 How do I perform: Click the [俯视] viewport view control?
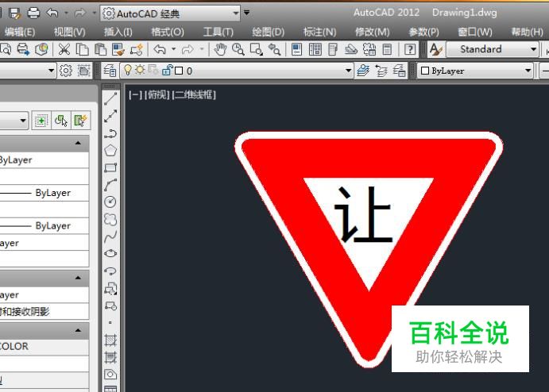click(157, 94)
